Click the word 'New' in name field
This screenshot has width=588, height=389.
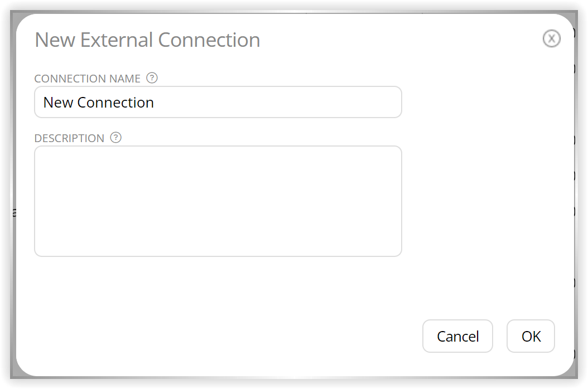coord(58,103)
